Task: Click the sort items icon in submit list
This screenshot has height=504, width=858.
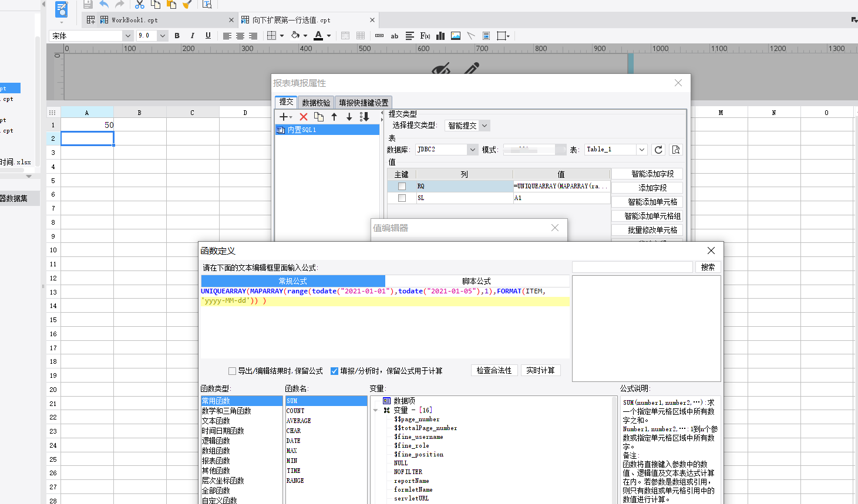Action: pyautogui.click(x=365, y=117)
